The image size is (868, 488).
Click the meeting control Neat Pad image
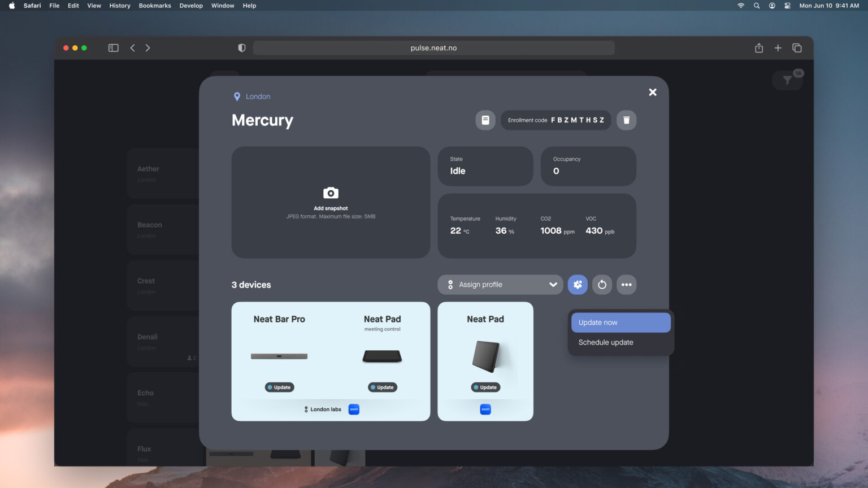383,356
